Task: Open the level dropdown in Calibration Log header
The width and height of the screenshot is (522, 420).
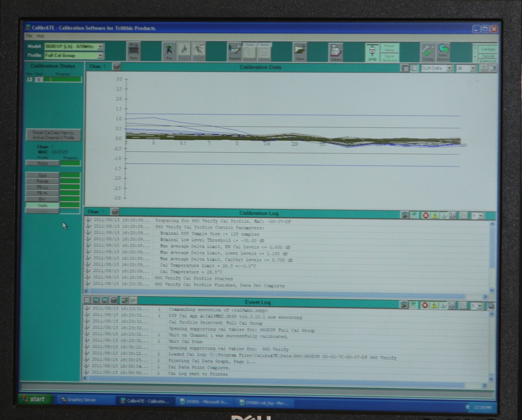Action: pos(477,216)
